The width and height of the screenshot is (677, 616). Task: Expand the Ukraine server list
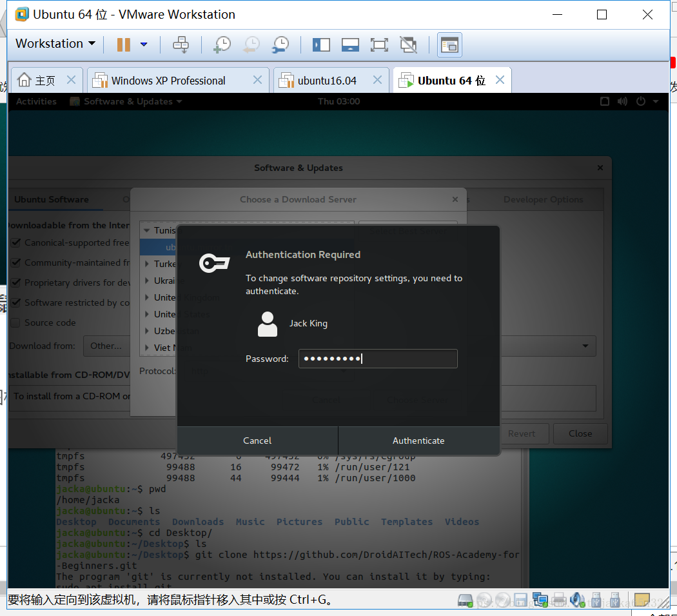147,281
